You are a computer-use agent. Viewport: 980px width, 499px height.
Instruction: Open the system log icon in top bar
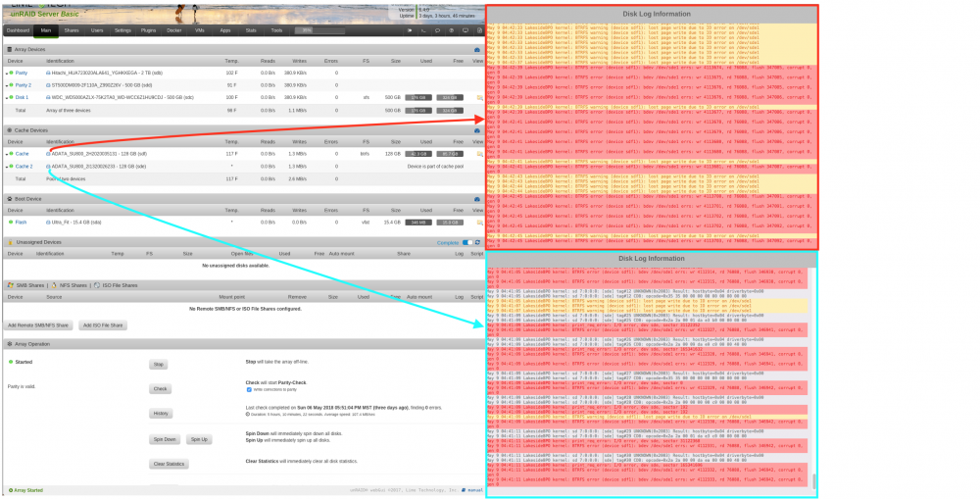479,30
